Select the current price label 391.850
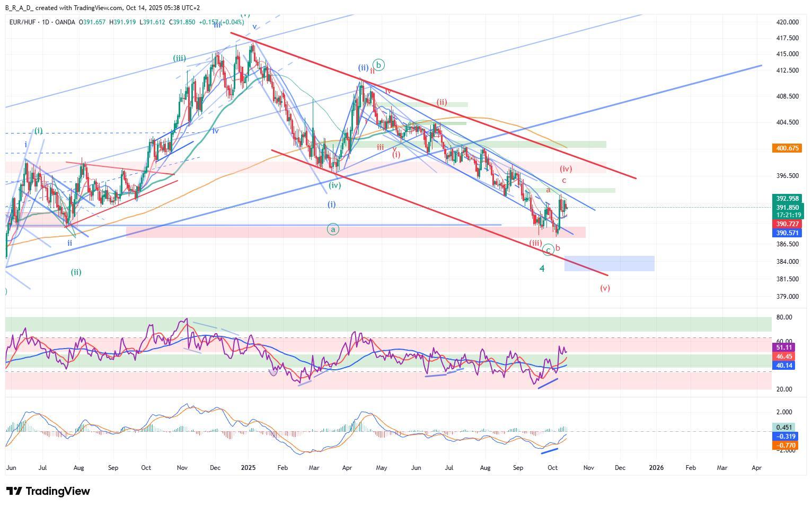 click(787, 208)
